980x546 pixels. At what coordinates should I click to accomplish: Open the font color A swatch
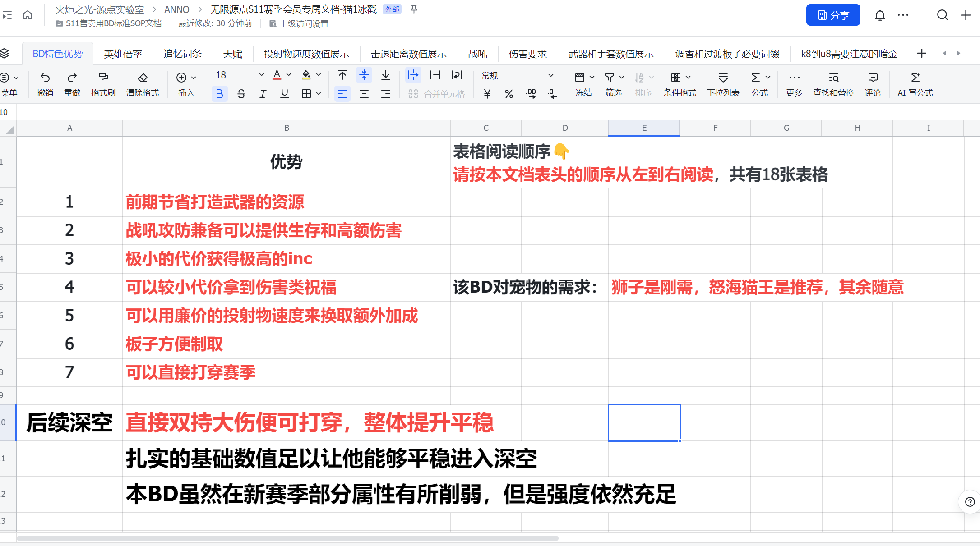pos(277,75)
